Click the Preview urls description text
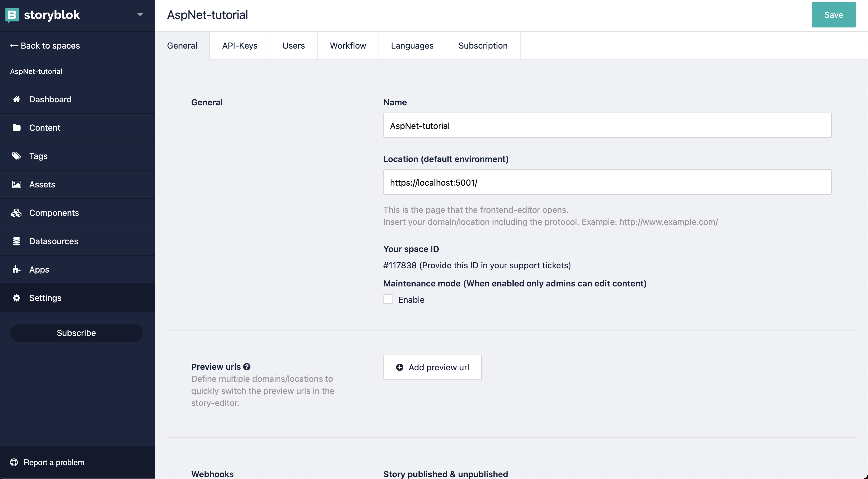 (x=263, y=391)
